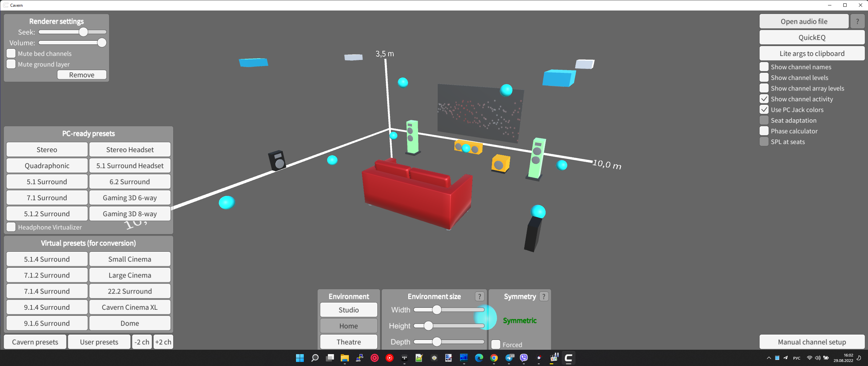
Task: Switch to the Cavern presets tab
Action: 35,342
